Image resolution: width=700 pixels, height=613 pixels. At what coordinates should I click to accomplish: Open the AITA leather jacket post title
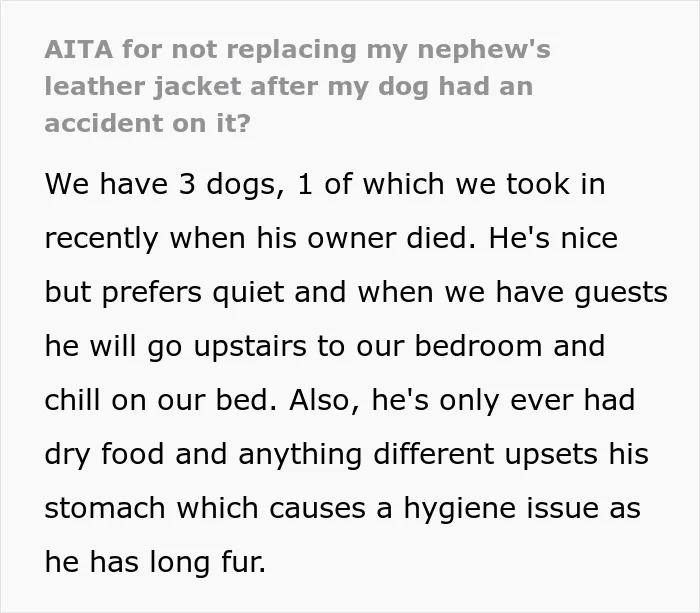[x=297, y=86]
